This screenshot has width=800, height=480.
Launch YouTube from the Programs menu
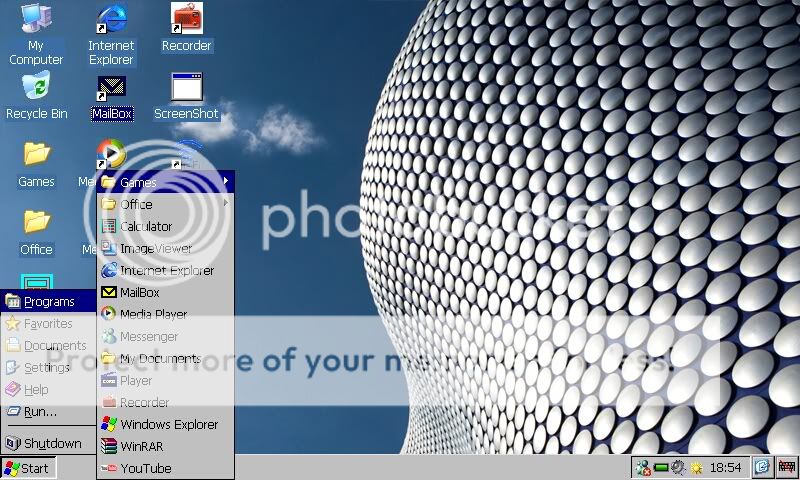165,468
